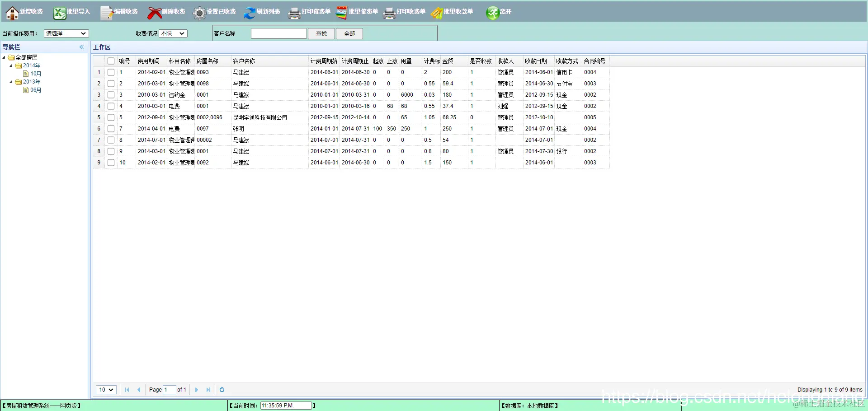Refresh grid using pager reload icon
This screenshot has height=411, width=868.
tap(222, 390)
